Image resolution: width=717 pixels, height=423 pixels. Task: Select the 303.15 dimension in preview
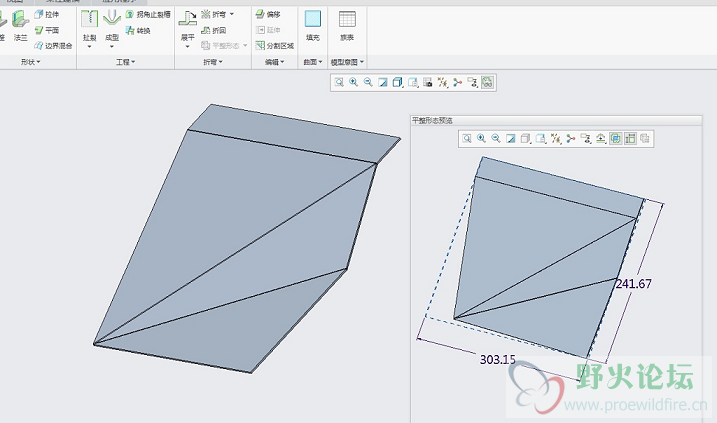coord(498,358)
